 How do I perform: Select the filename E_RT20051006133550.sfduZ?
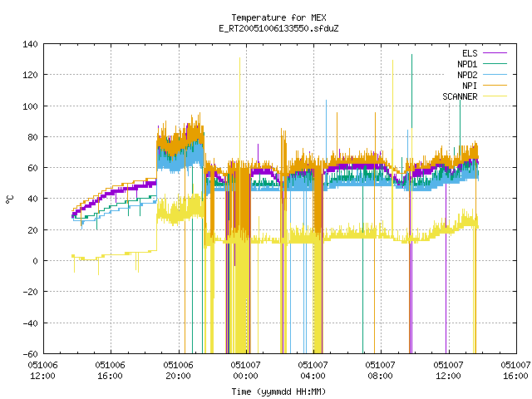click(x=278, y=28)
